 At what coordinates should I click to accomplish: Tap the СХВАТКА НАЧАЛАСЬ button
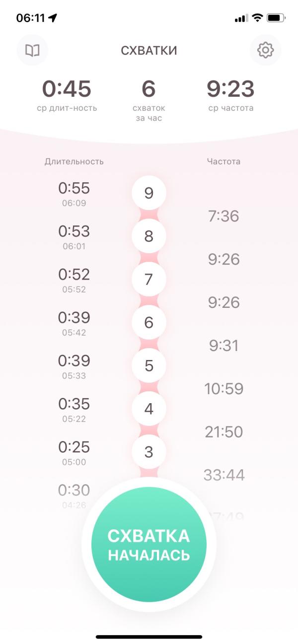[x=149, y=544]
